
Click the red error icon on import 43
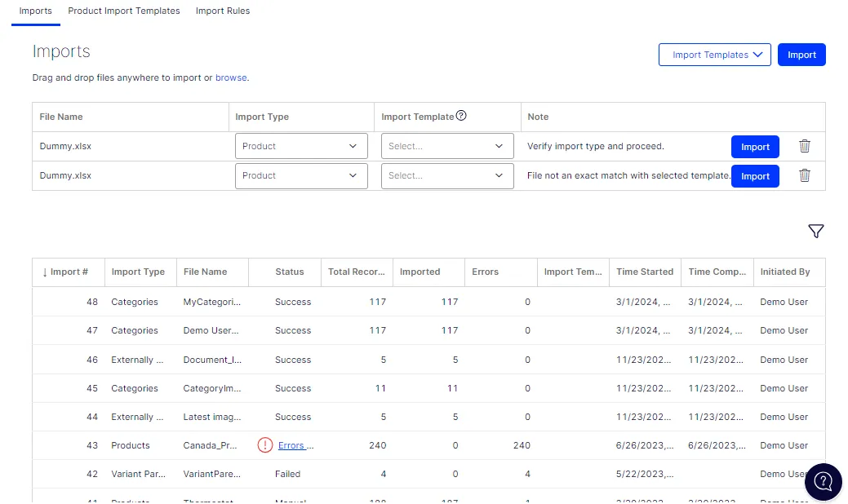pyautogui.click(x=265, y=445)
